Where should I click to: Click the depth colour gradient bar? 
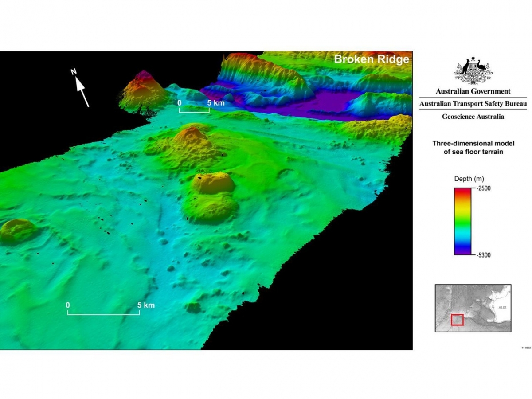point(459,221)
